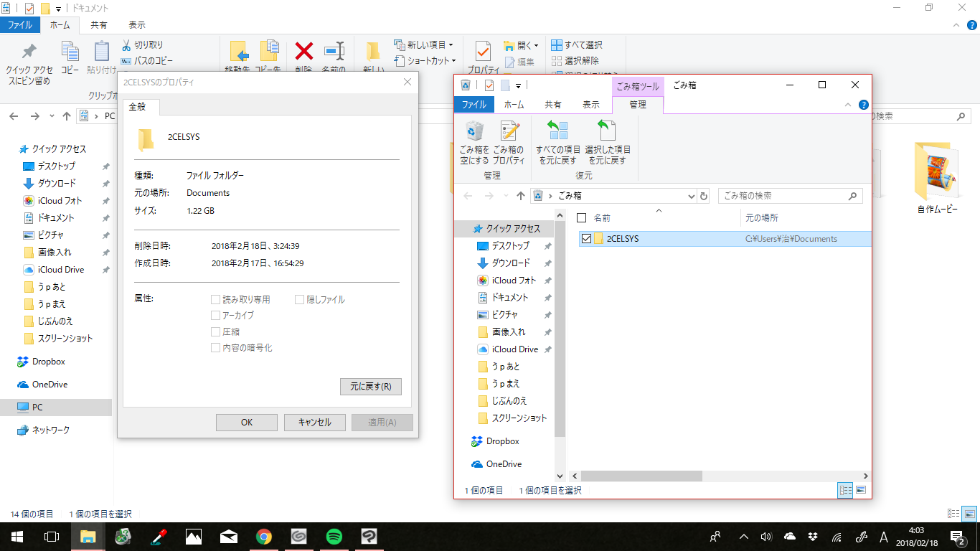Toggle select-all checkbox in name column header
This screenshot has height=551, width=980.
tap(582, 217)
